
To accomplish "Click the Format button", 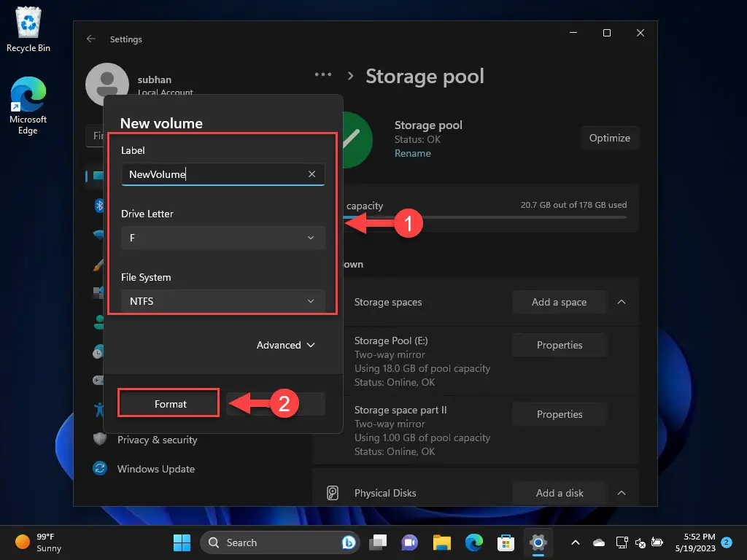I will (169, 404).
